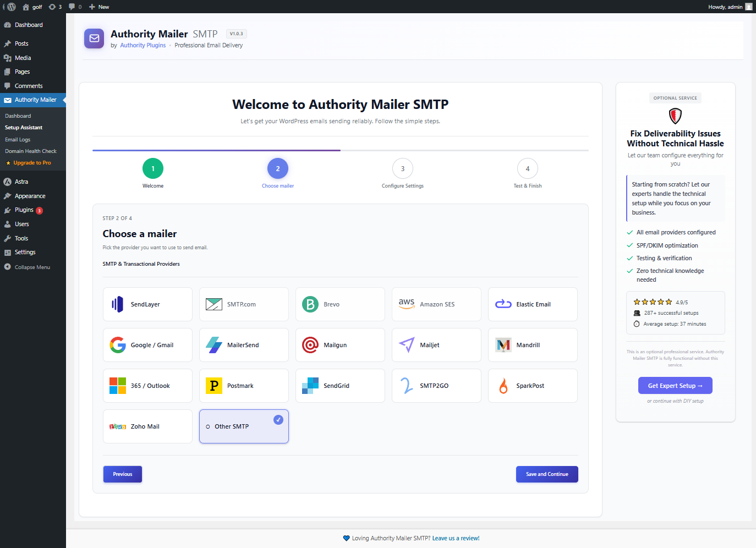Image resolution: width=756 pixels, height=548 pixels.
Task: Expand the Howdy admin account menu
Action: [726, 7]
